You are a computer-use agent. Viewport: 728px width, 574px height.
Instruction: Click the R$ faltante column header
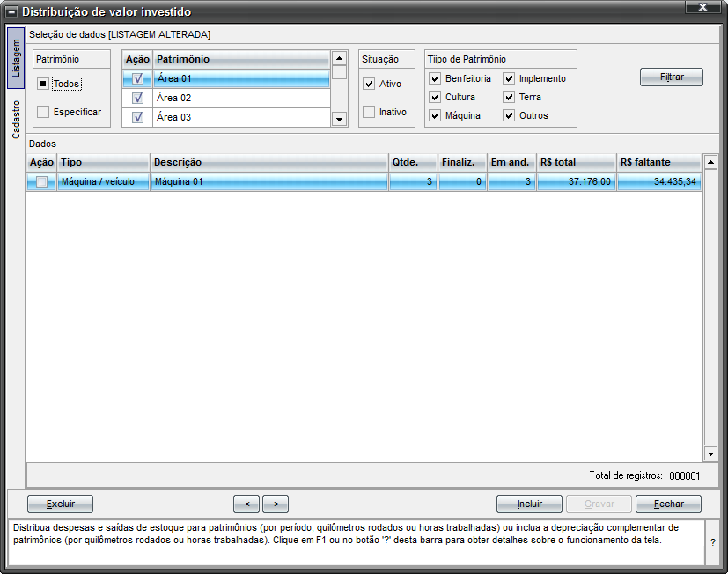tap(659, 163)
